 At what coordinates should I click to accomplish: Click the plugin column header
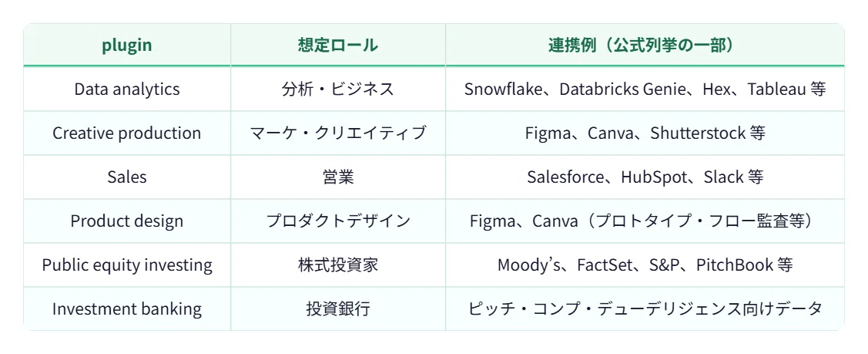(127, 45)
